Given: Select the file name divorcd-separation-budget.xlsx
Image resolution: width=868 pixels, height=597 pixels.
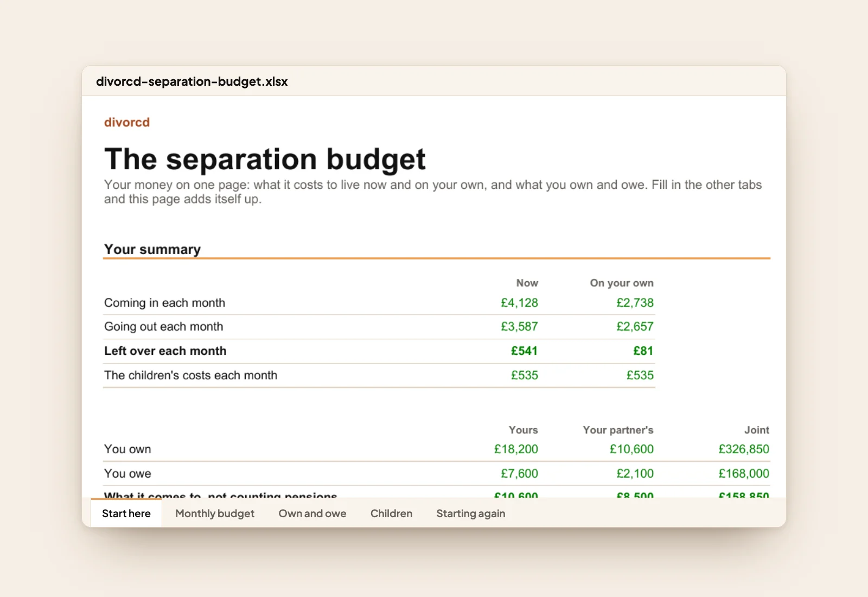Looking at the screenshot, I should 192,81.
